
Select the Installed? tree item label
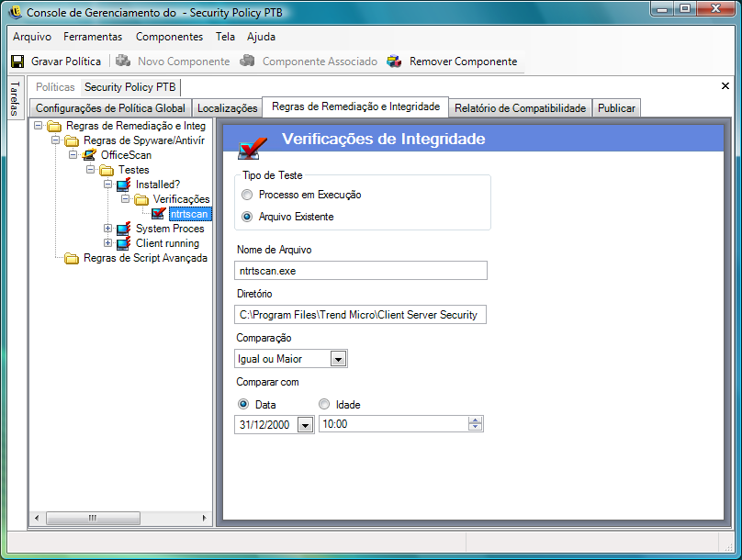point(158,185)
